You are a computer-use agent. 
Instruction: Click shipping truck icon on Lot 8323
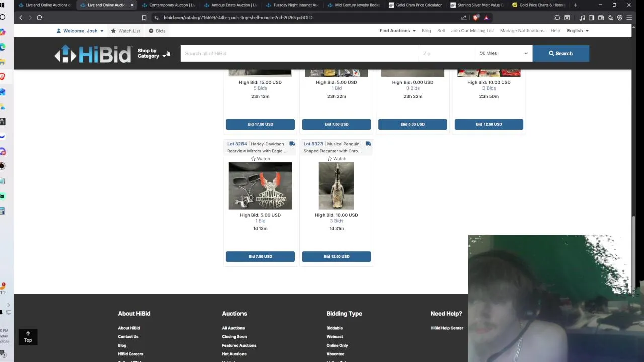(x=368, y=144)
